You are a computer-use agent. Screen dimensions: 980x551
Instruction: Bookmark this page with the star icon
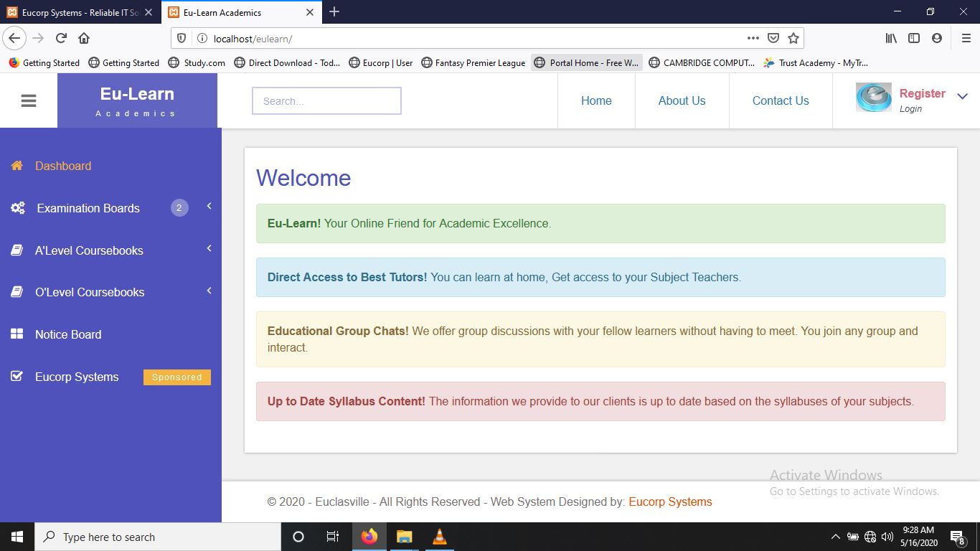coord(793,38)
